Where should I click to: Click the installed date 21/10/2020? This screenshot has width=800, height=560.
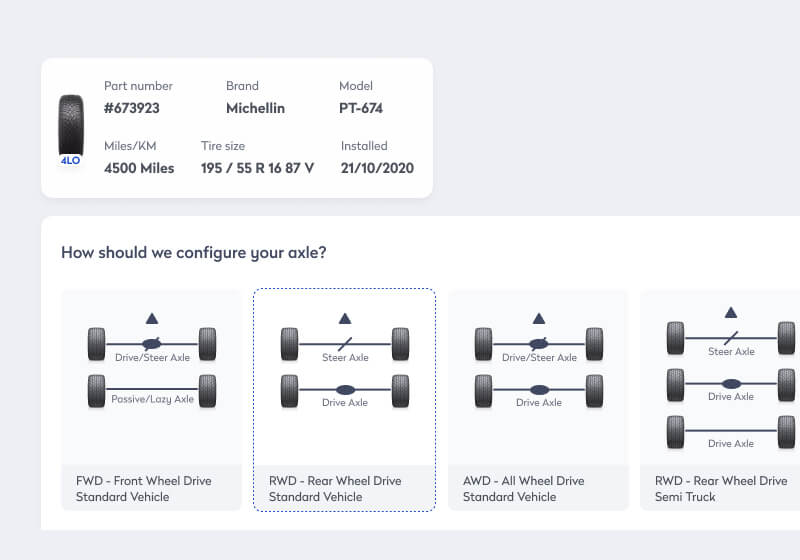377,168
